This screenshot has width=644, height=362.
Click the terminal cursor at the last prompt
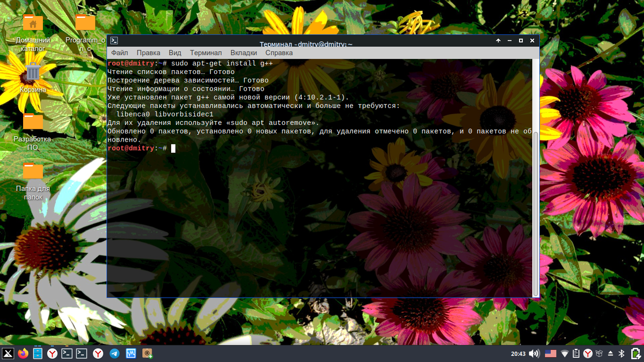173,149
